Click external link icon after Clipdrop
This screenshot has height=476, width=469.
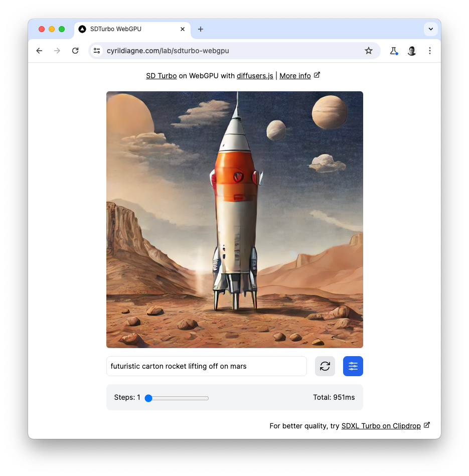tap(427, 425)
